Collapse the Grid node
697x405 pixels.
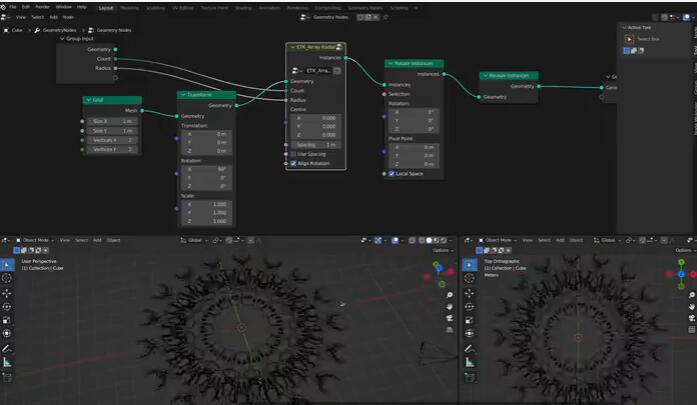89,100
